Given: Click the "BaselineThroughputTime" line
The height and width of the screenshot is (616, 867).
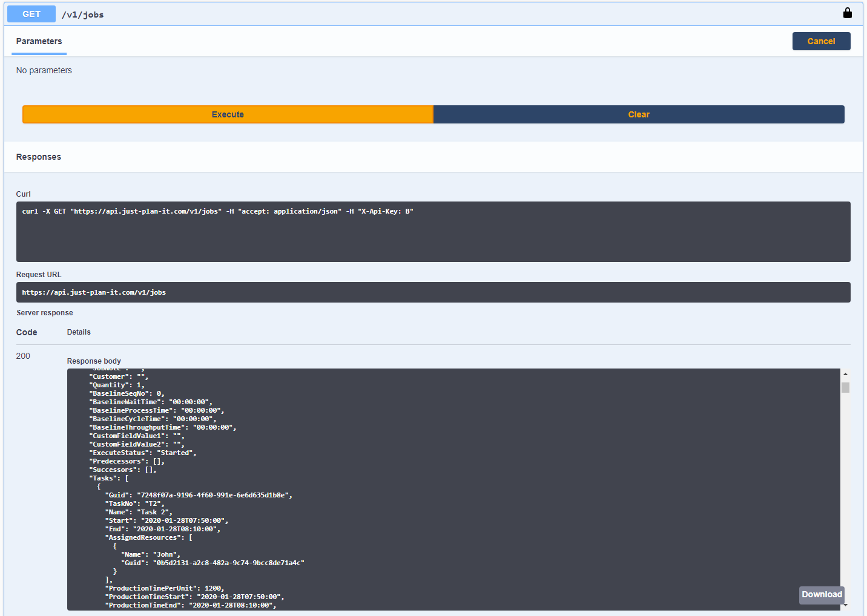Looking at the screenshot, I should (163, 427).
